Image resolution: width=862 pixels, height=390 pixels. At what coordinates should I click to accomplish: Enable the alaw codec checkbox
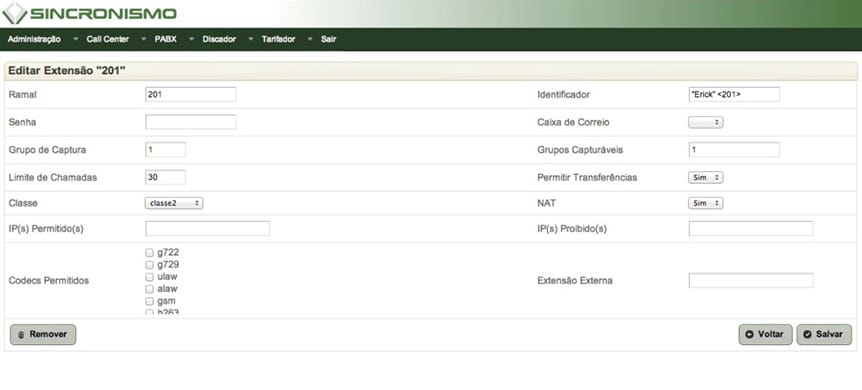coord(150,289)
